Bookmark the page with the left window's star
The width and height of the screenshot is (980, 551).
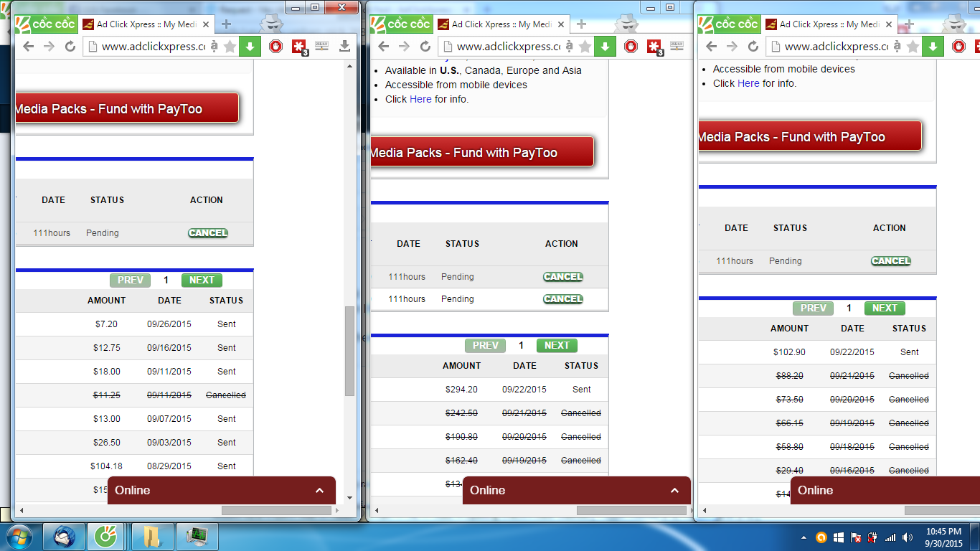[230, 47]
